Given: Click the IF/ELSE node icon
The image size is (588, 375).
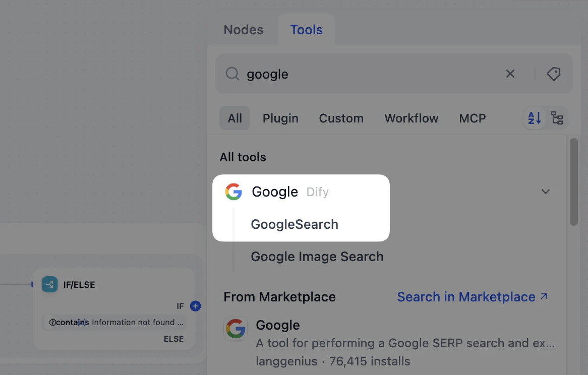Looking at the screenshot, I should (x=49, y=284).
